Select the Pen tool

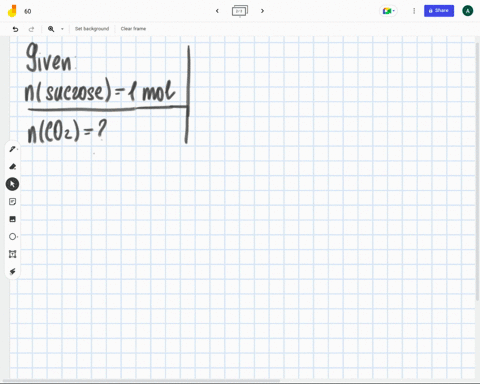click(x=12, y=149)
